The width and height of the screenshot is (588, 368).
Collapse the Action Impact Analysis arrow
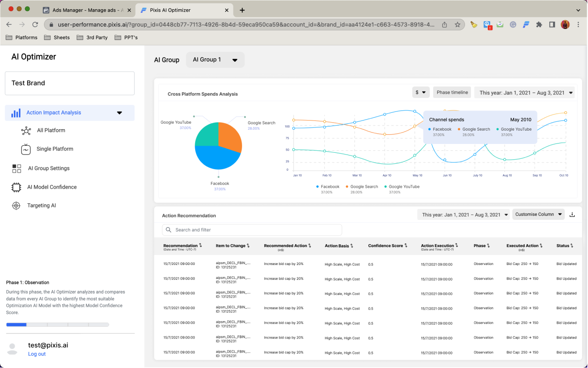click(119, 113)
